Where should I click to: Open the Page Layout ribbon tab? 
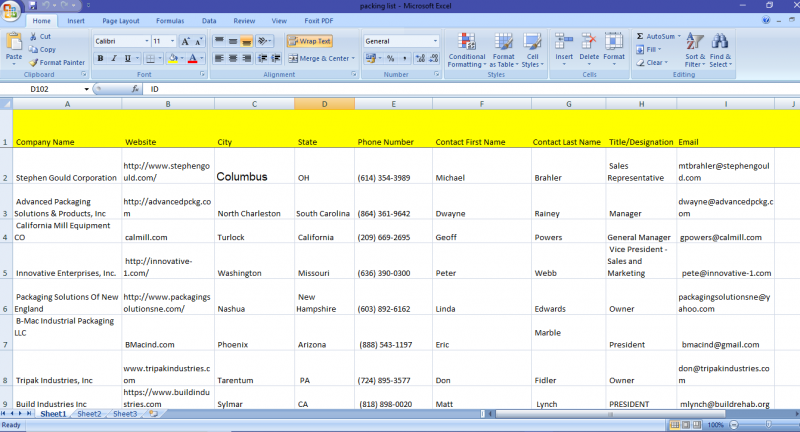pos(121,21)
